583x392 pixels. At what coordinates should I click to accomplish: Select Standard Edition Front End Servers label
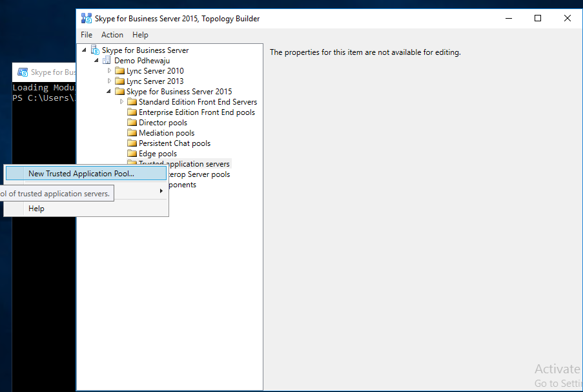click(x=198, y=102)
